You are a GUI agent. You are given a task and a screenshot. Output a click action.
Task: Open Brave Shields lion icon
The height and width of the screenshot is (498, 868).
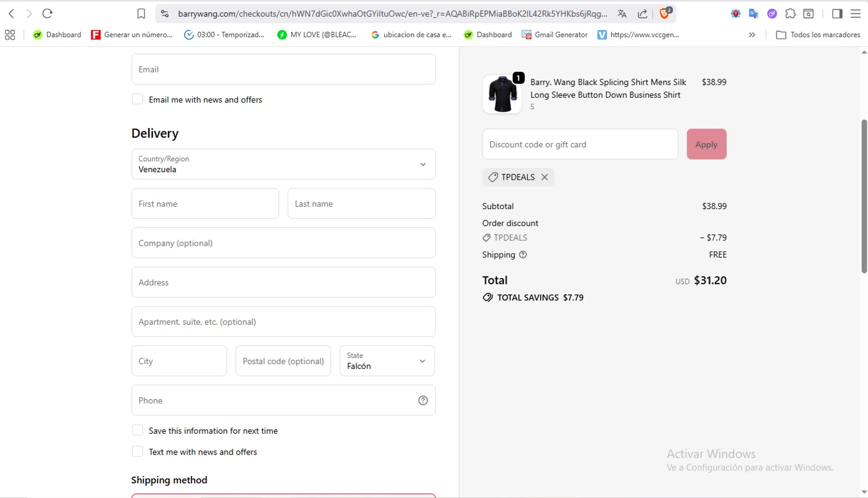point(665,13)
